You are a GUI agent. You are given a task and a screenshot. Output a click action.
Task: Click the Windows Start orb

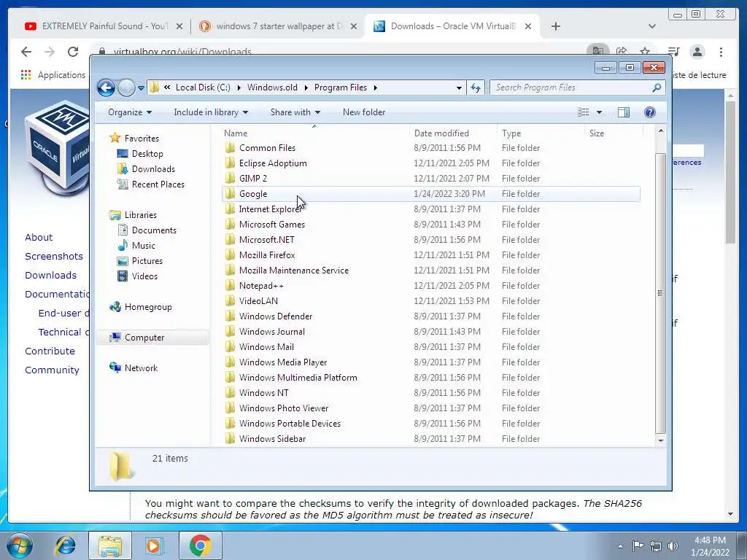coord(19,545)
